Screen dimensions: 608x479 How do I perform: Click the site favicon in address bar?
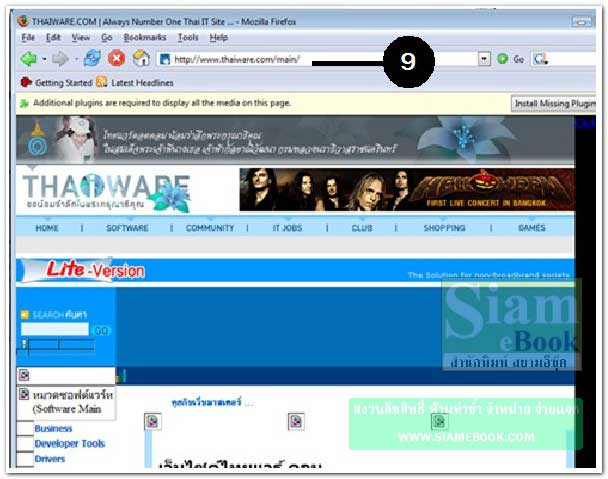tap(165, 59)
